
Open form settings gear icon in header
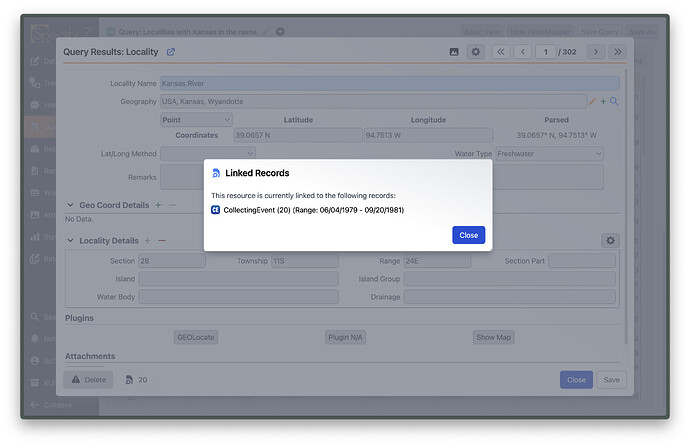tap(476, 51)
